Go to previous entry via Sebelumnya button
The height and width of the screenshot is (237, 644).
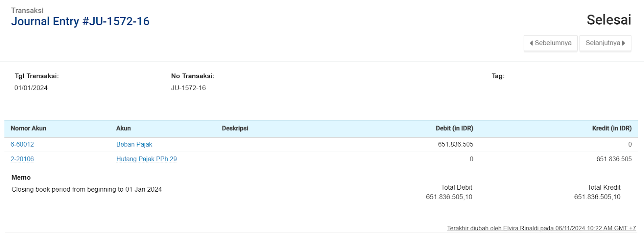[x=550, y=43]
